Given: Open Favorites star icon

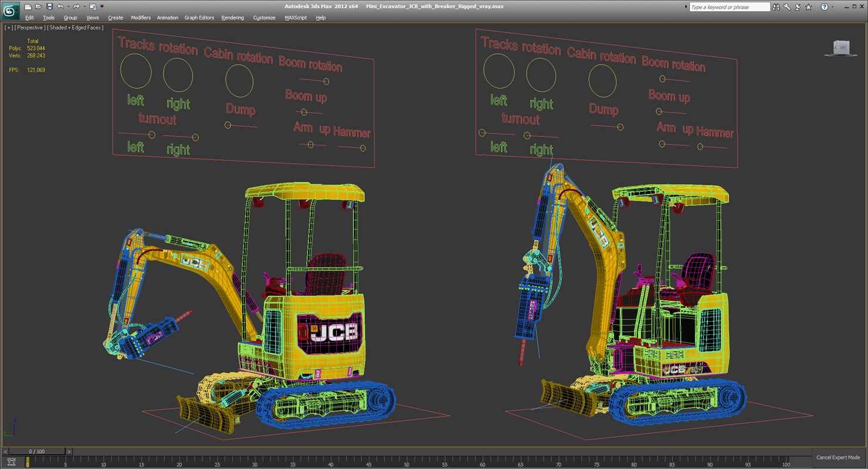Looking at the screenshot, I should 809,7.
